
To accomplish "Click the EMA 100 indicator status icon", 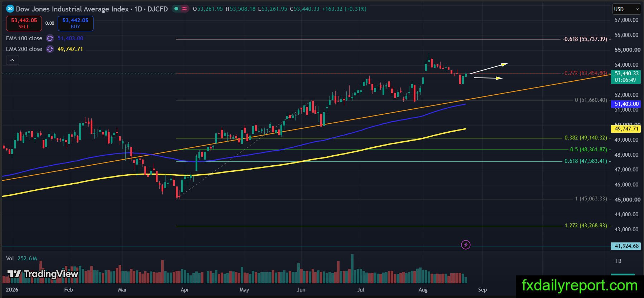I will tap(50, 38).
